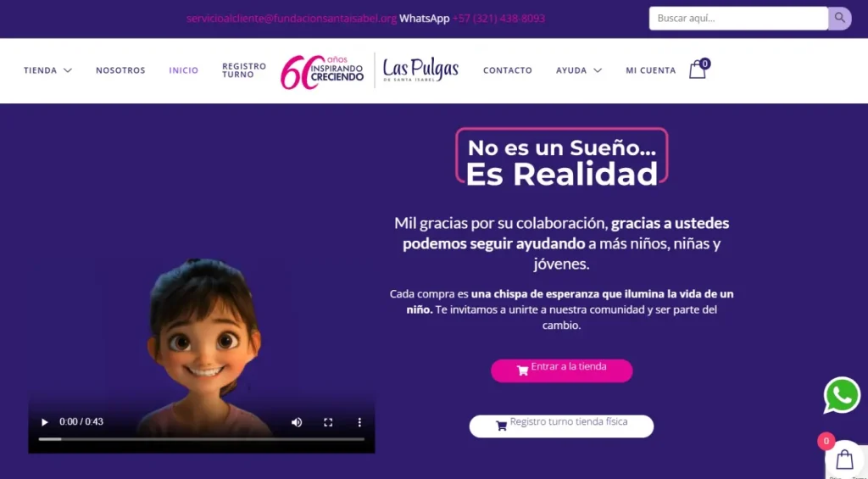
Task: Select the INICIO menu item
Action: (x=184, y=70)
